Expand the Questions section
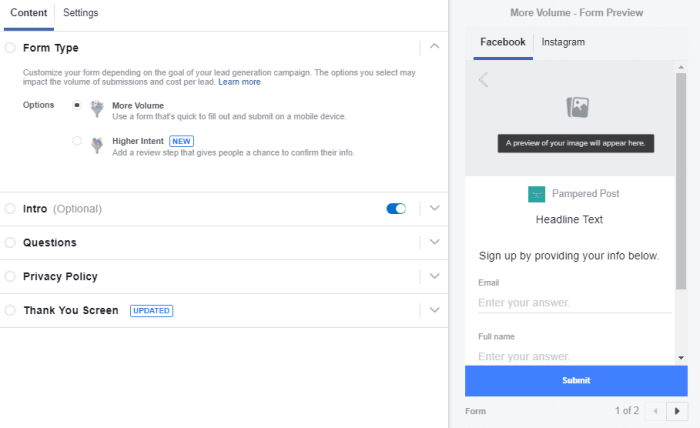Viewport: 700px width, 428px height. coord(434,242)
